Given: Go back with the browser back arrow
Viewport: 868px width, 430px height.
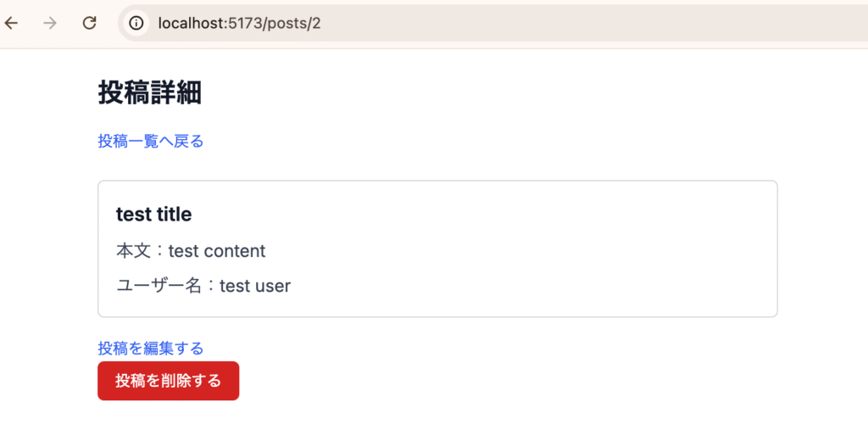Looking at the screenshot, I should click(x=11, y=23).
